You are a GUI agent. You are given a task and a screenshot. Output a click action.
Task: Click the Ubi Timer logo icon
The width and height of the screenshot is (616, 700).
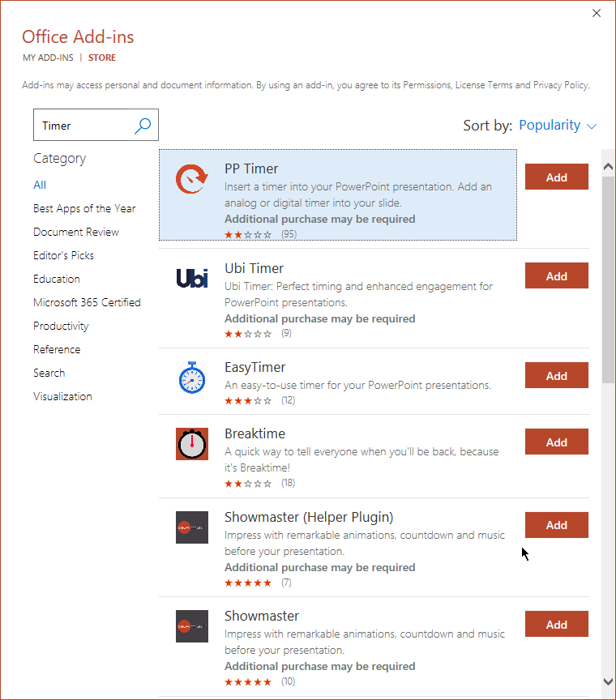tap(192, 278)
